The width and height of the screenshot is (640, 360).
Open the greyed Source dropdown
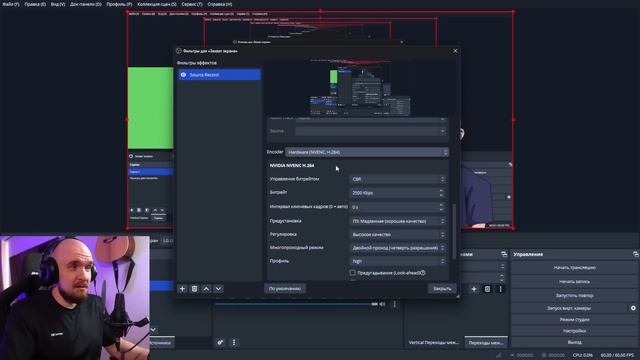[371, 131]
